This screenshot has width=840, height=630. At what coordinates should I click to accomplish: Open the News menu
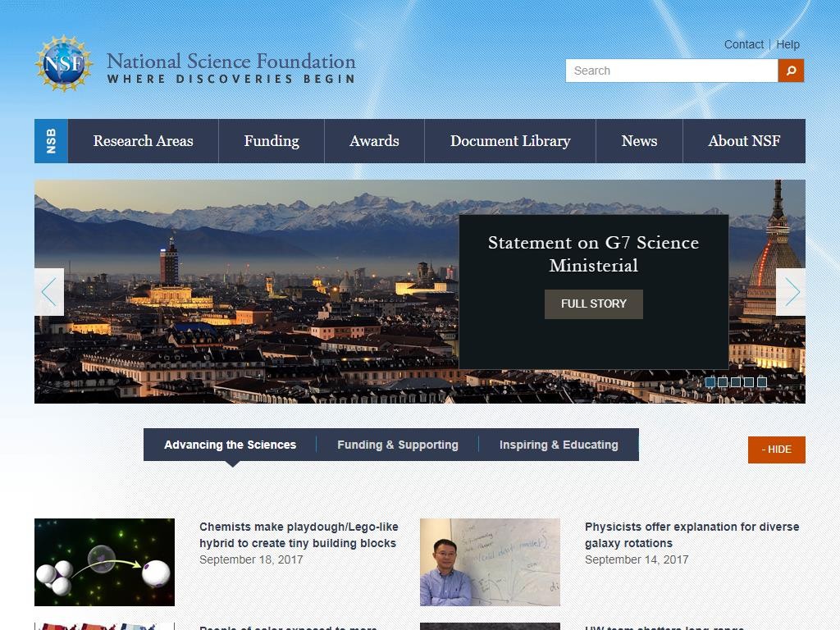(639, 141)
